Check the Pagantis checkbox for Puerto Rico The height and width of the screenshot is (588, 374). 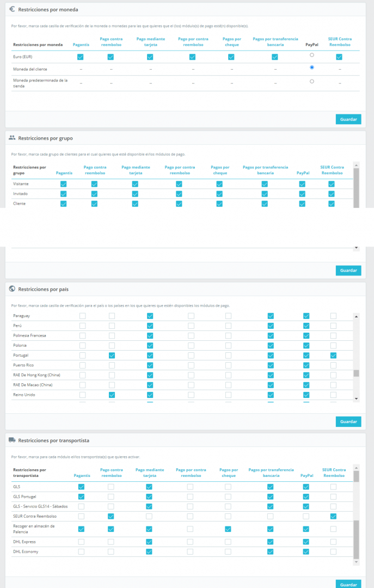[83, 365]
